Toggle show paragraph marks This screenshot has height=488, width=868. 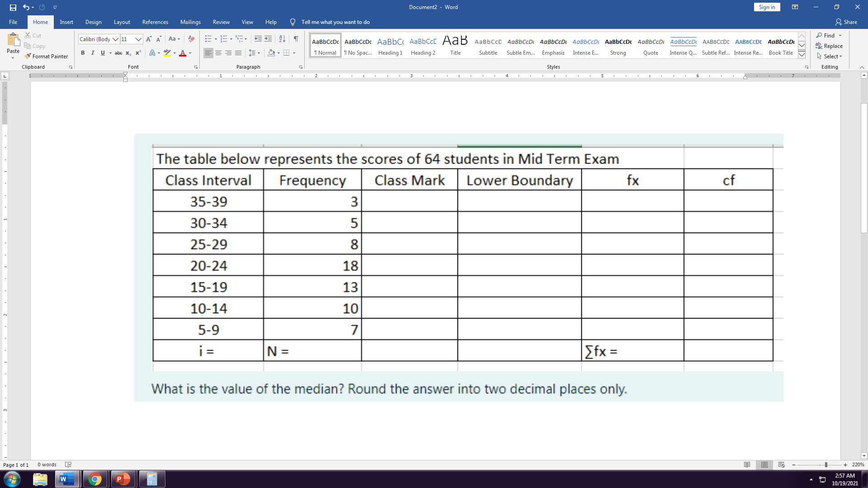coord(296,39)
